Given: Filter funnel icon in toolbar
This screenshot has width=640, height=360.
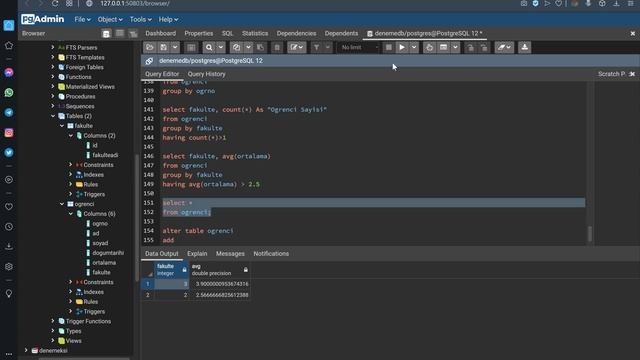Looking at the screenshot, I should click(316, 48).
